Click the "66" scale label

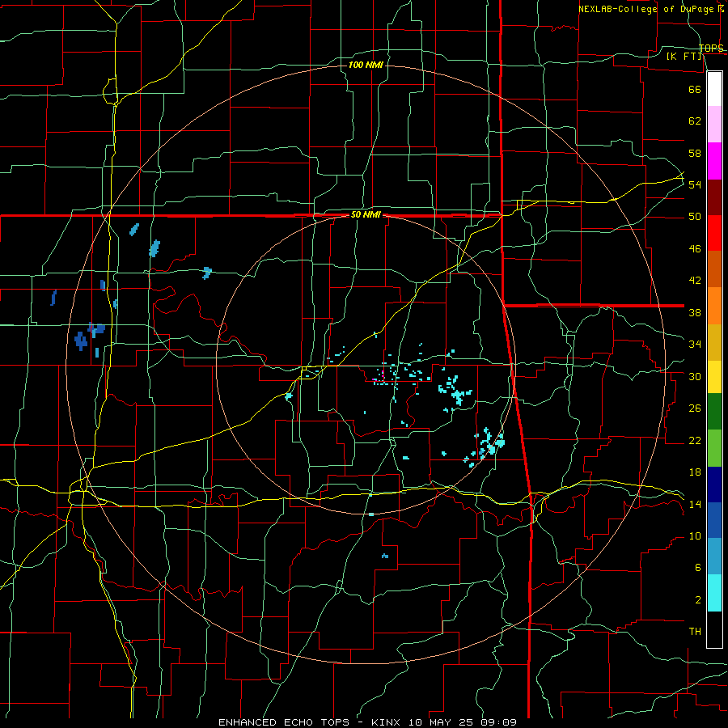coord(695,89)
